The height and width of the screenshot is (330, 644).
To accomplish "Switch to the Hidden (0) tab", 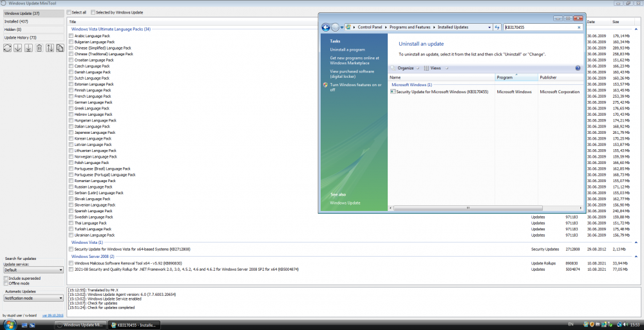I will (33, 30).
